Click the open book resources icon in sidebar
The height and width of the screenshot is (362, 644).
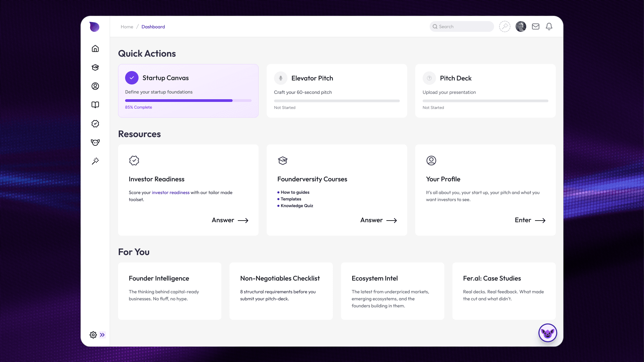[x=95, y=105]
